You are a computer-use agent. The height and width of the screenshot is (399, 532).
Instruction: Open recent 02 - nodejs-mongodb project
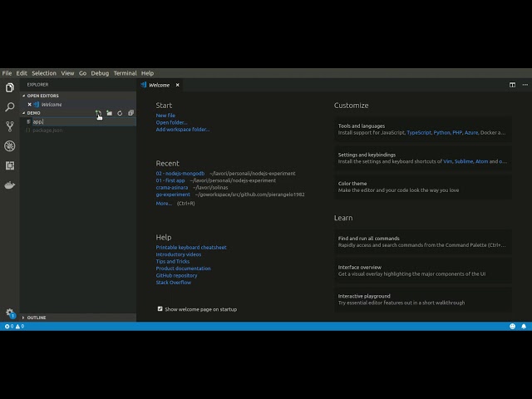coord(180,174)
